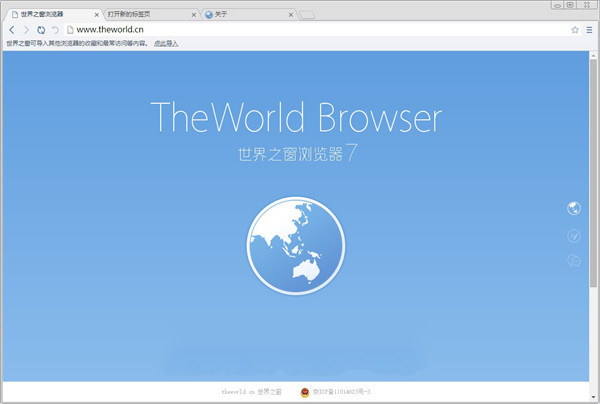
Task: Close the 打开新的标签页 tab
Action: (193, 15)
